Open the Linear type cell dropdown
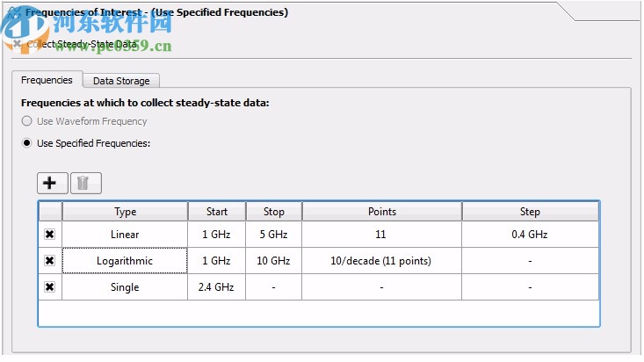 [x=125, y=235]
